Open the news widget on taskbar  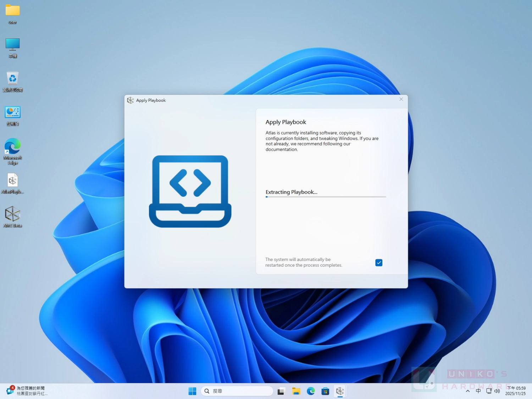point(27,391)
